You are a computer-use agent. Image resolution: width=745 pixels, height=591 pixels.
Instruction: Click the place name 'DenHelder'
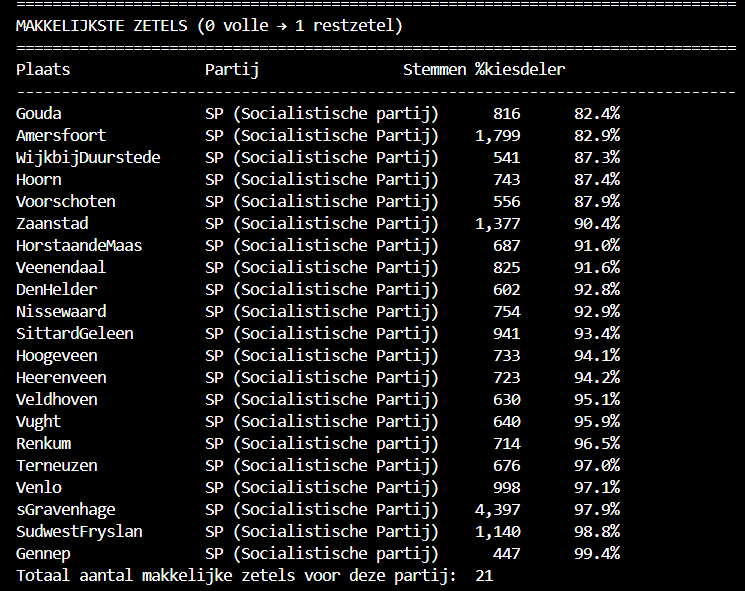(x=57, y=290)
